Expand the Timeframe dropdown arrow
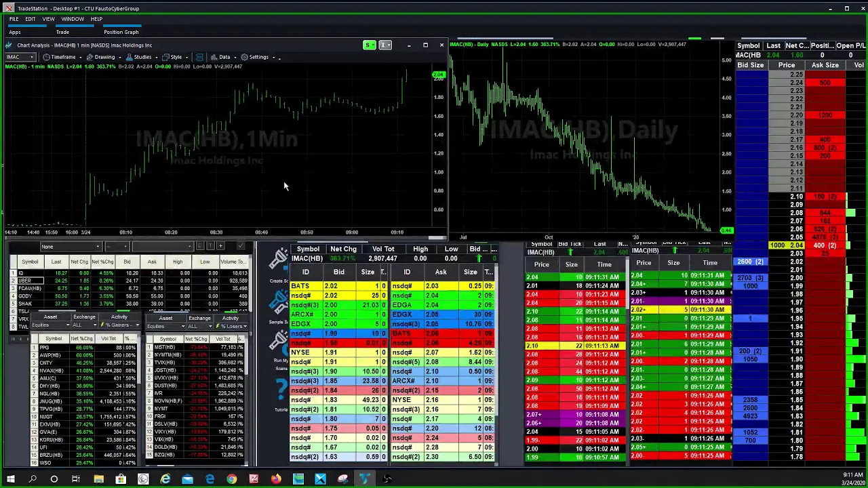The height and width of the screenshot is (488, 868). [79, 57]
